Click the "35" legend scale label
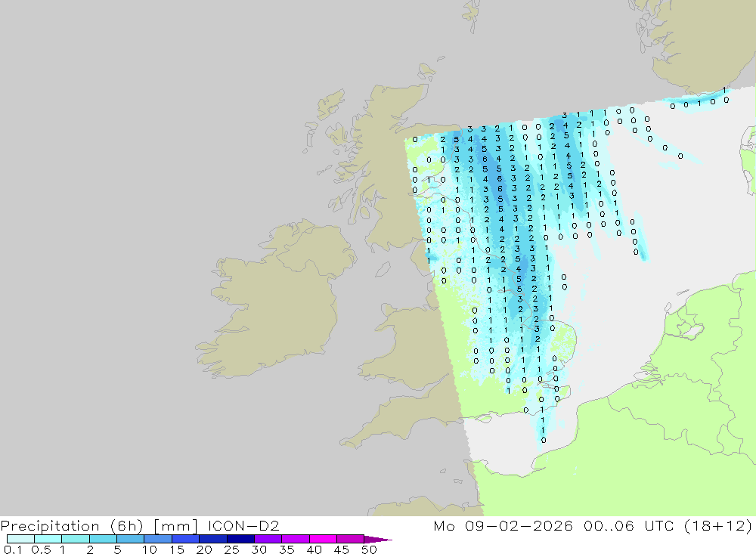Viewport: 756px width, 554px height. click(x=287, y=549)
